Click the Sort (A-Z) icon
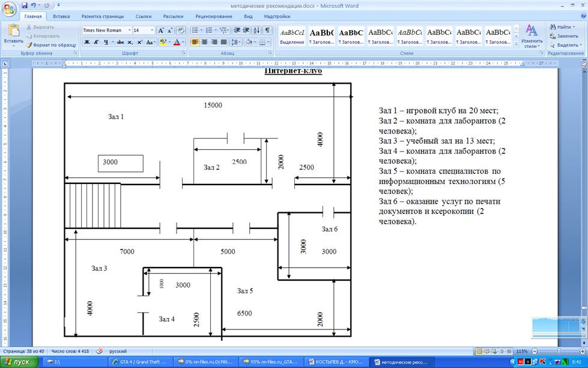The height and width of the screenshot is (368, 588). coord(256,30)
